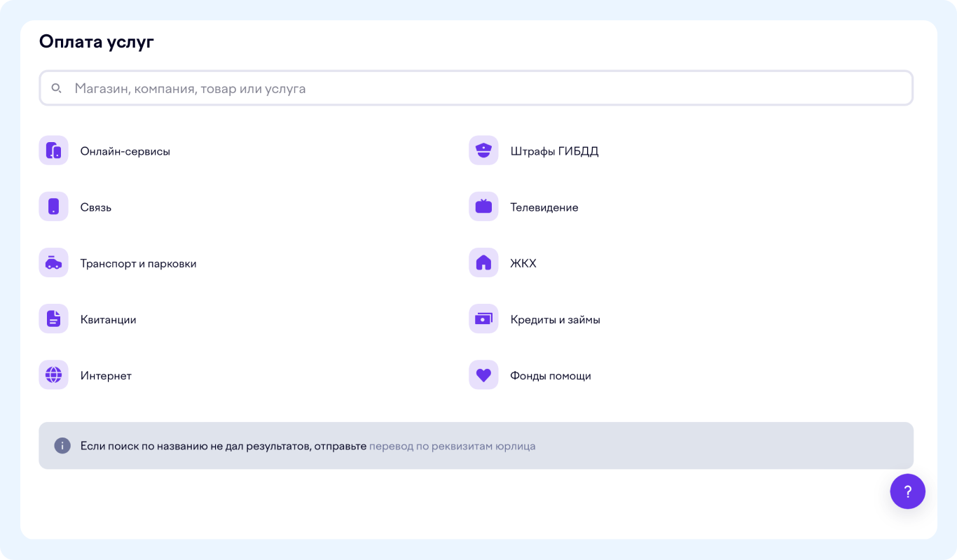Viewport: 957px width, 560px height.
Task: Open перевод по реквизитам юрлица link
Action: tap(452, 446)
